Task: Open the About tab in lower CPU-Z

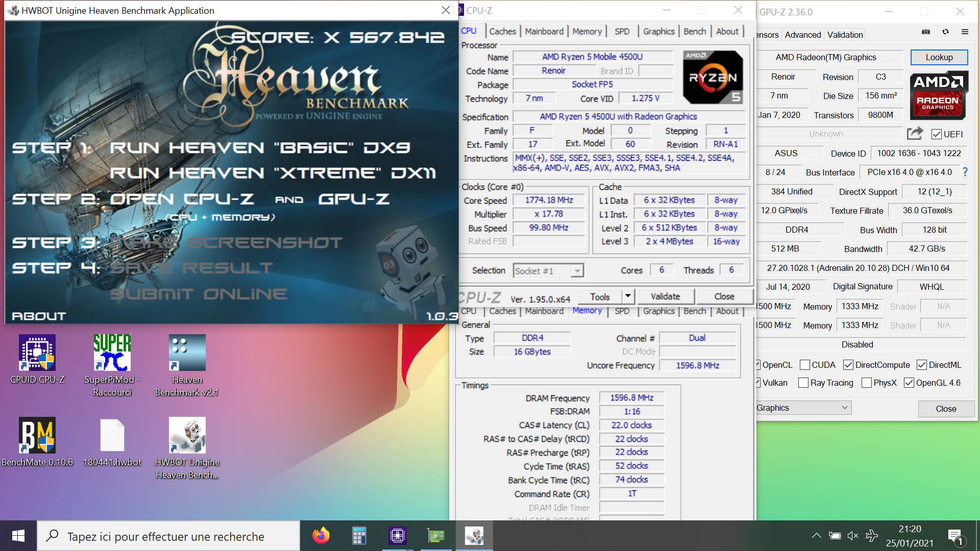Action: (727, 311)
